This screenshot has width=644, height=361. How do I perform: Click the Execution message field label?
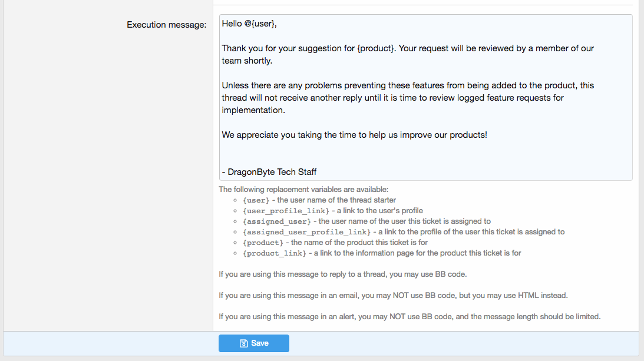[x=166, y=25]
